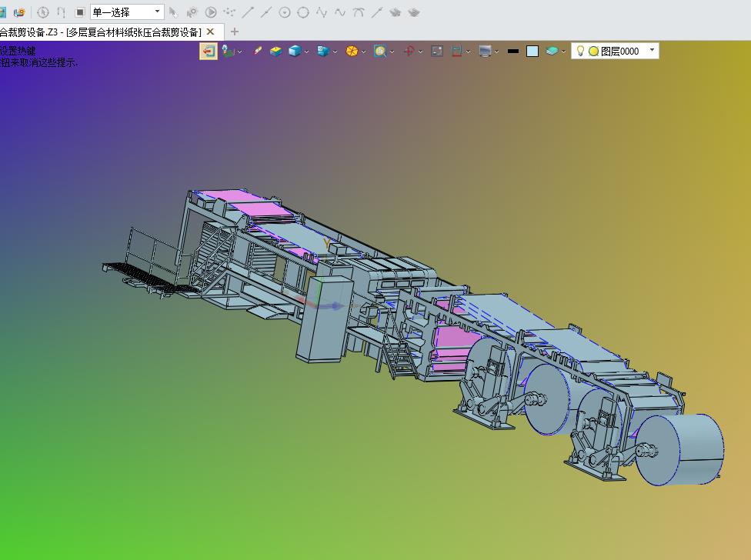The height and width of the screenshot is (560, 751).
Task: Close the 多层复合材料纸张压合裁剪设备 tab
Action: coord(210,32)
